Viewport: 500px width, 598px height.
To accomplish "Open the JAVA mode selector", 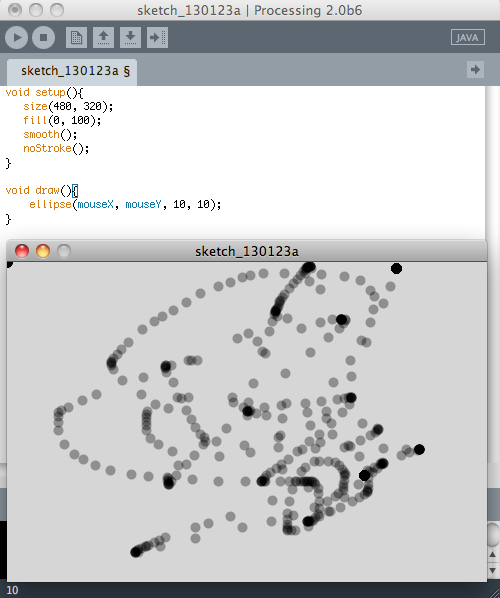I will pyautogui.click(x=468, y=37).
